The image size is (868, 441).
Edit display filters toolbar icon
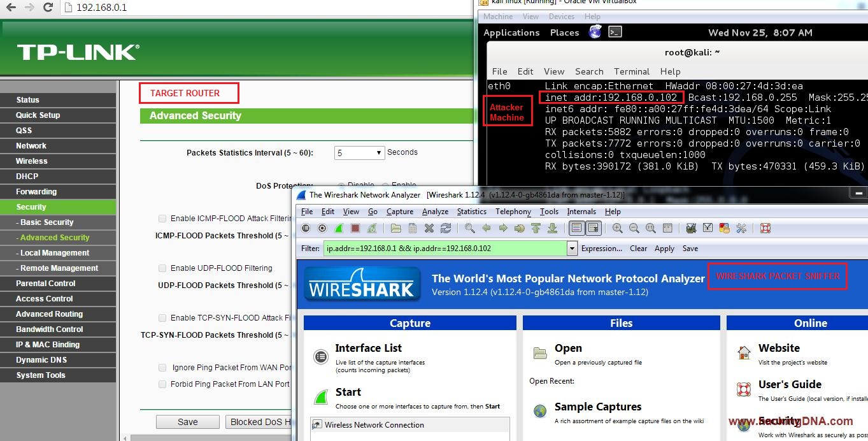pyautogui.click(x=708, y=228)
